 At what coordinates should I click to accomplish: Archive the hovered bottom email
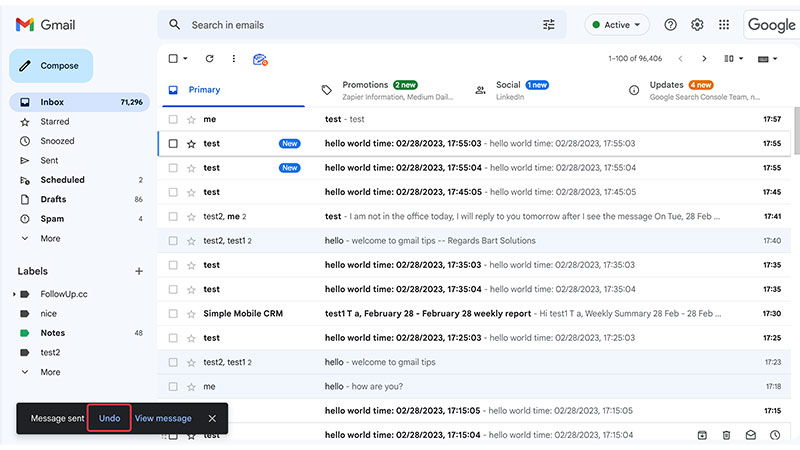coord(702,435)
